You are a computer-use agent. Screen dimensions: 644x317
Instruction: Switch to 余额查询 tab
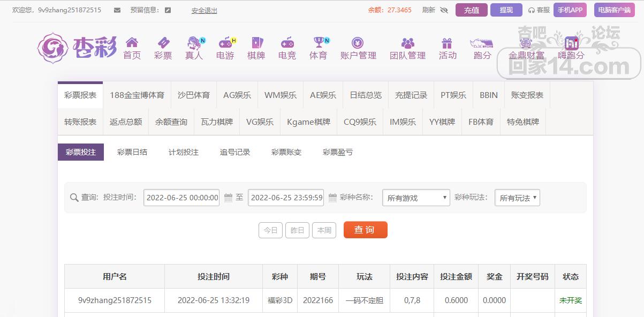click(171, 122)
